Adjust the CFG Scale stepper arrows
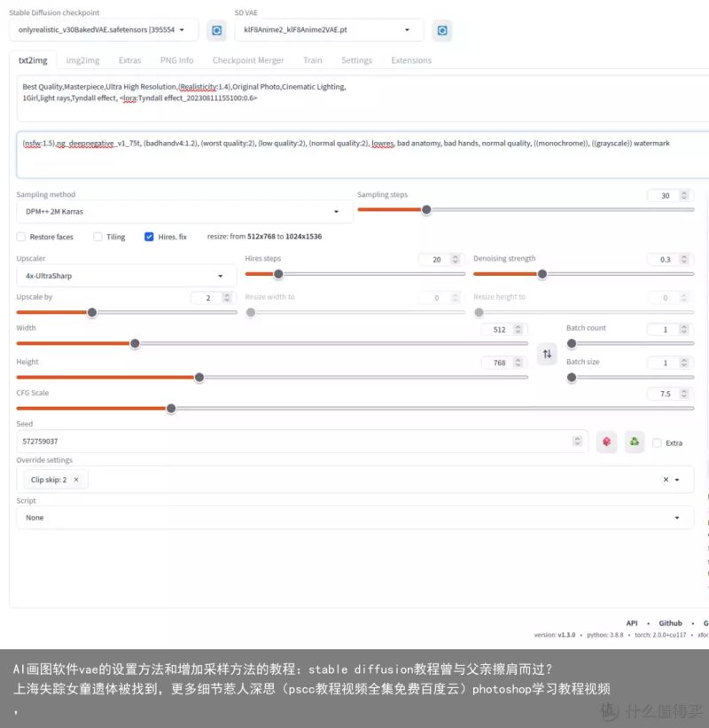709x728 pixels. 684,394
